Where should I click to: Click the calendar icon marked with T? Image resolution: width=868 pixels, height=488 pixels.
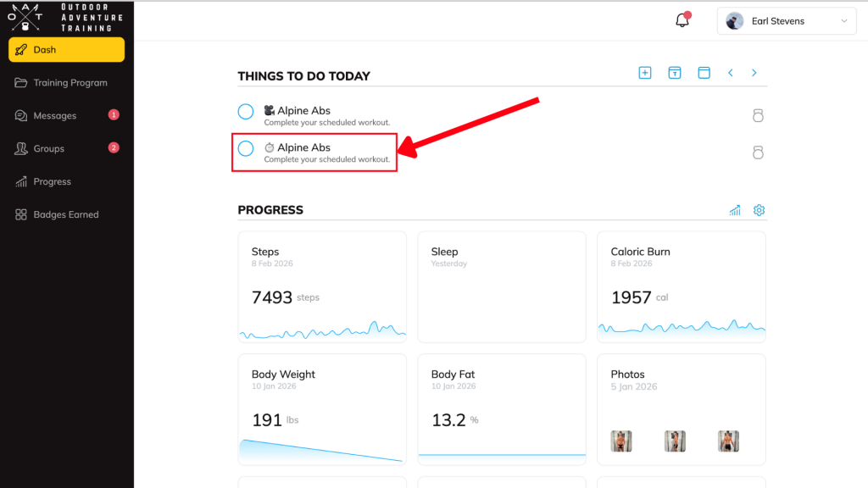675,73
